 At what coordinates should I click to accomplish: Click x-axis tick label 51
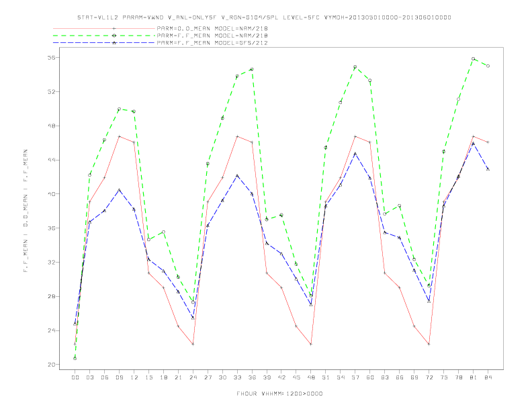pos(326,377)
